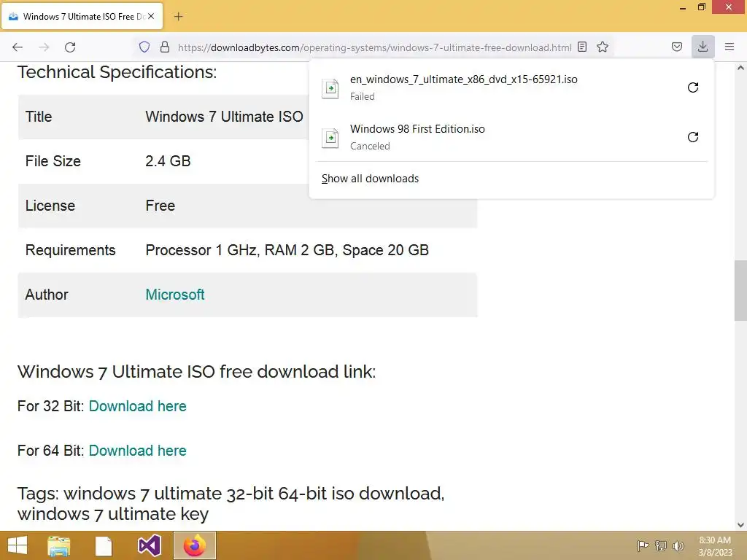Close the downloads panel via toolbar download icon
The width and height of the screenshot is (747, 560).
(703, 47)
